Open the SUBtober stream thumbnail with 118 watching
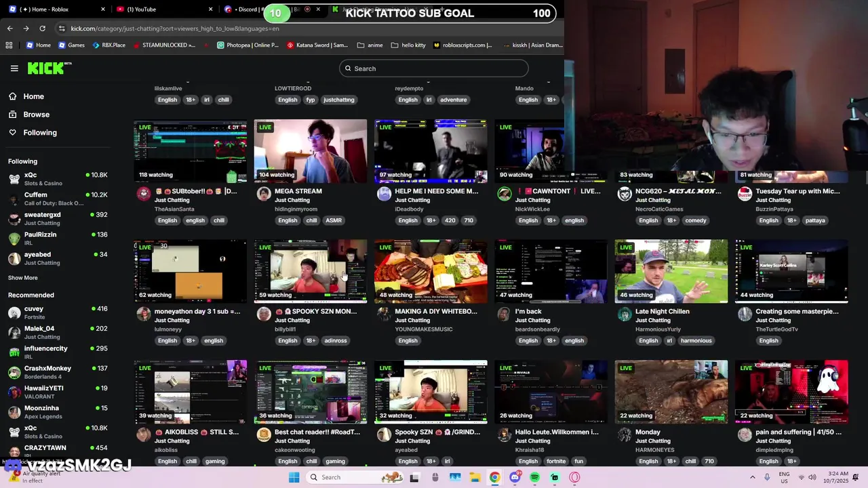Viewport: 868px width, 488px height. [191, 151]
